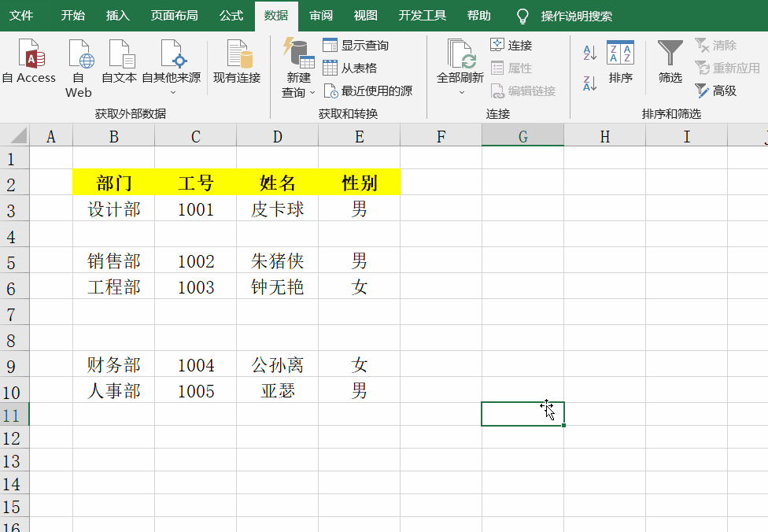Viewport: 768px width, 532px height.
Task: Expand the 新建查询 dropdown arrow
Action: 312,93
